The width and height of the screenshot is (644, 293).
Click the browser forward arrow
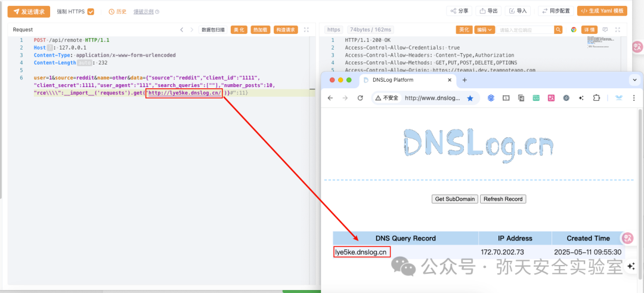[x=345, y=98]
